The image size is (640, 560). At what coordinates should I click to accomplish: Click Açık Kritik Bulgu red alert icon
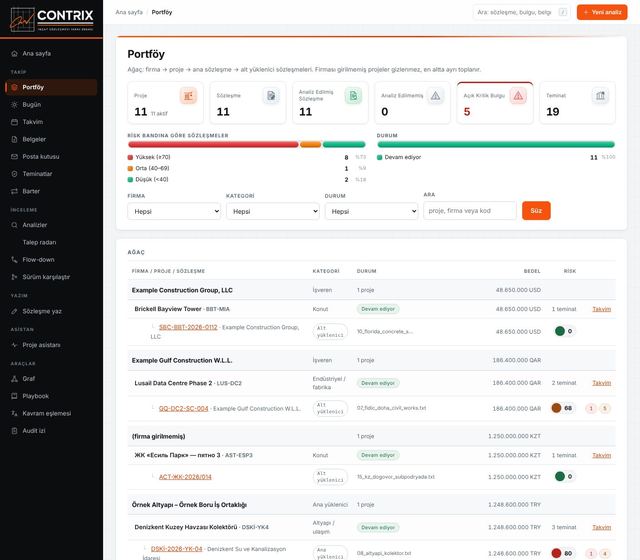(518, 96)
